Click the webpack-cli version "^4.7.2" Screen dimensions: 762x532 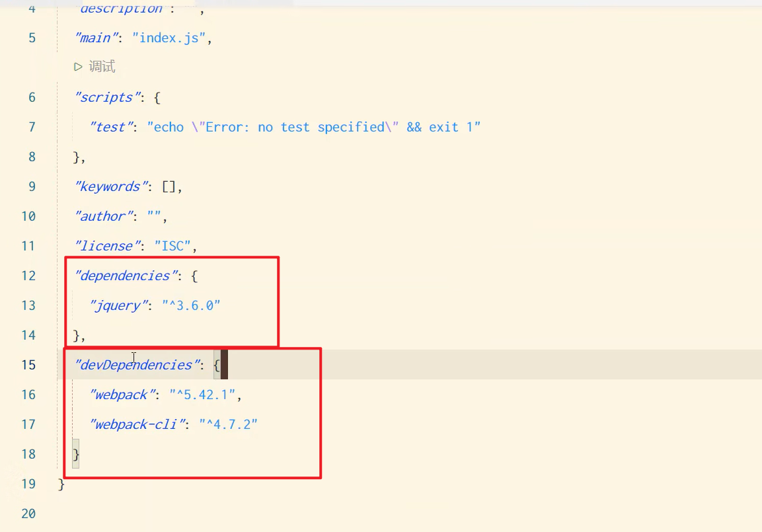pos(228,424)
